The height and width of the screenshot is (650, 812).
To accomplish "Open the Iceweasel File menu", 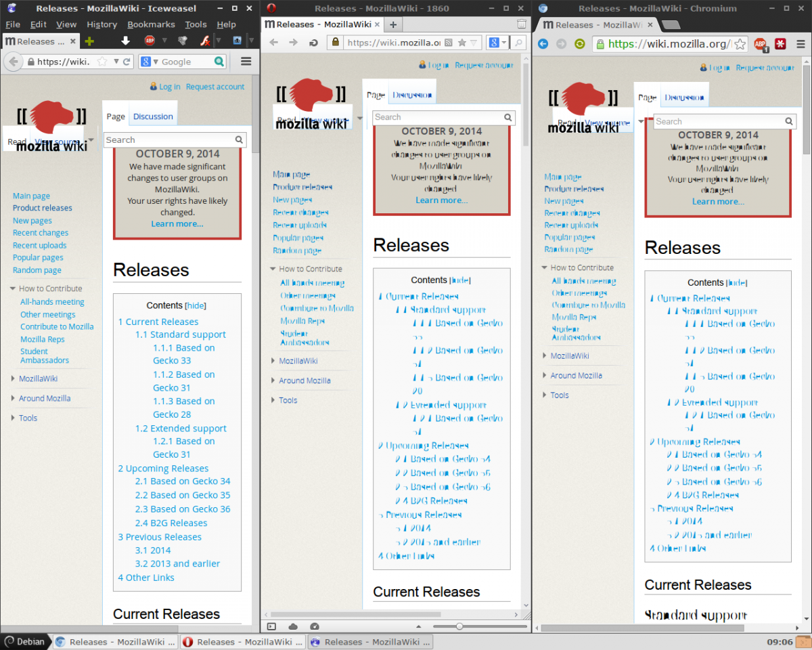I will tap(13, 24).
